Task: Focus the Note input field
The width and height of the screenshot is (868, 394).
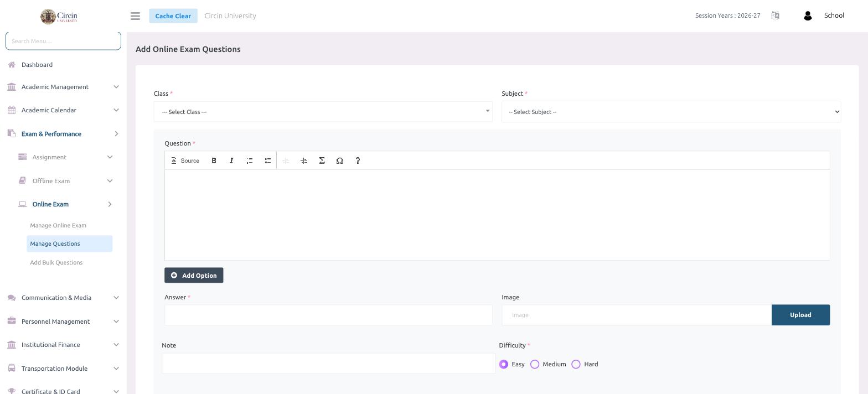Action: (328, 364)
